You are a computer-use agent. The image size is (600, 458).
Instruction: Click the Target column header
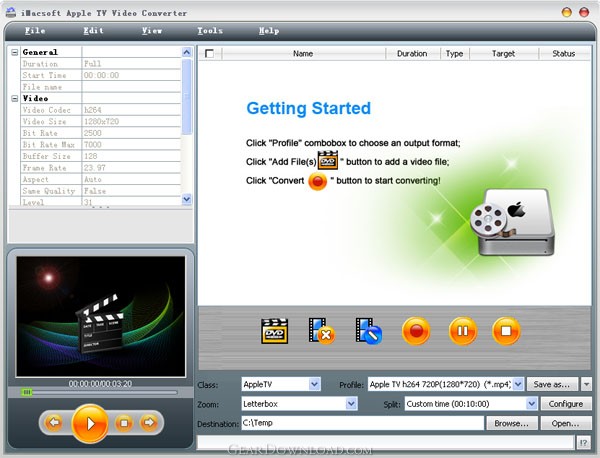pyautogui.click(x=504, y=54)
